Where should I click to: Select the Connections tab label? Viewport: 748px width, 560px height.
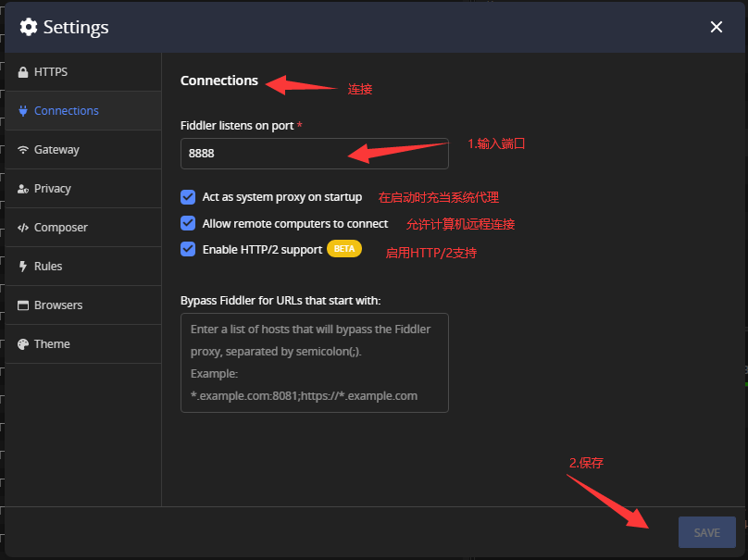coord(67,111)
